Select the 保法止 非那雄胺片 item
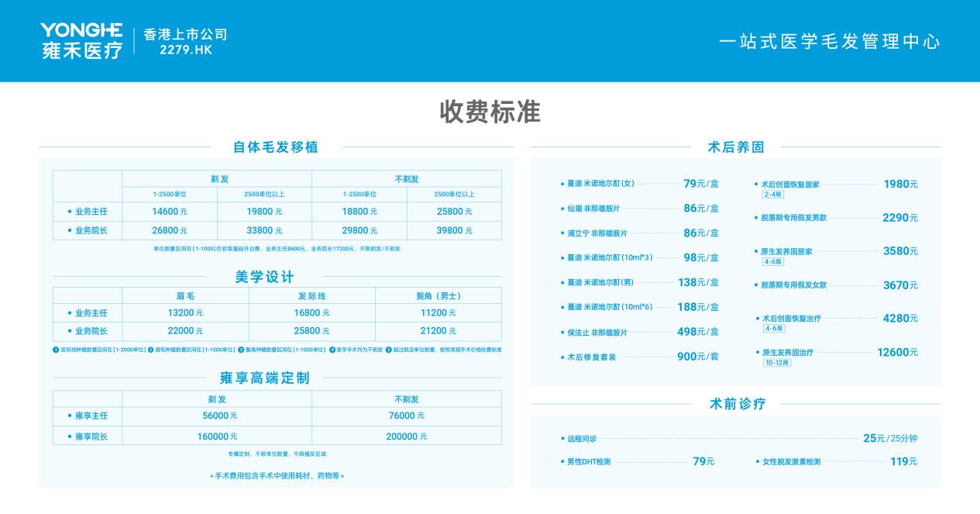The width and height of the screenshot is (980, 514). pos(596,333)
